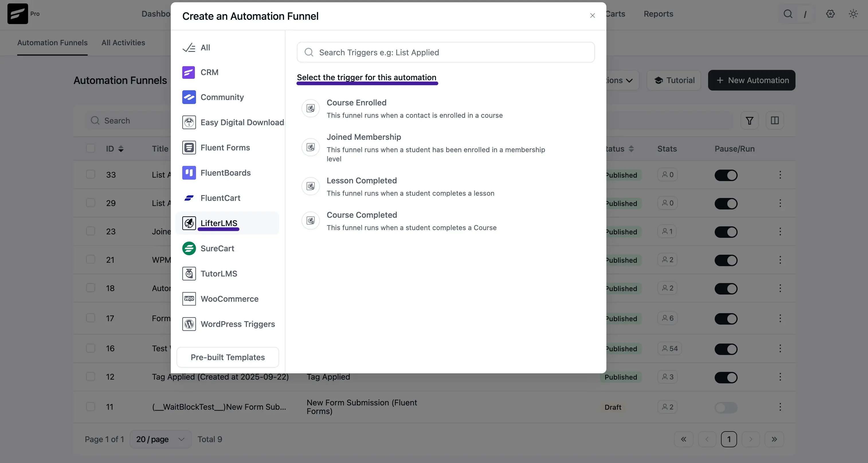Screen dimensions: 868x463
Task: Click the Course Enrolled trigger icon
Action: click(310, 109)
